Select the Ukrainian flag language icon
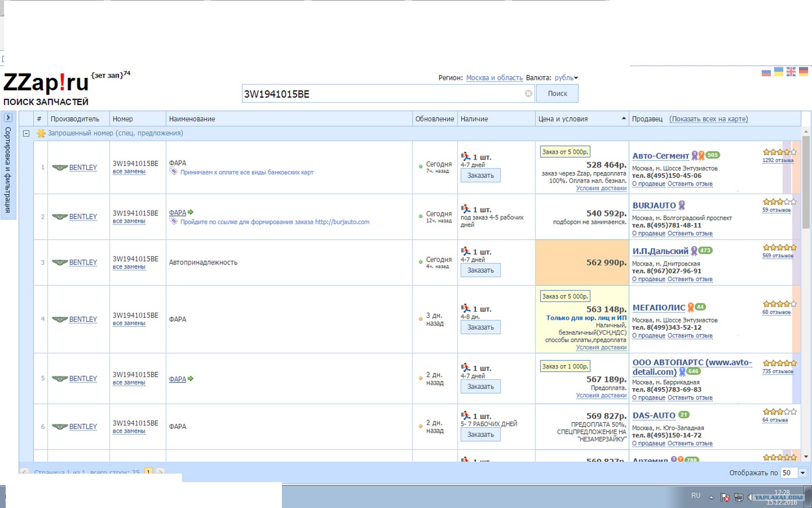Viewport: 812px width, 508px height. click(779, 72)
